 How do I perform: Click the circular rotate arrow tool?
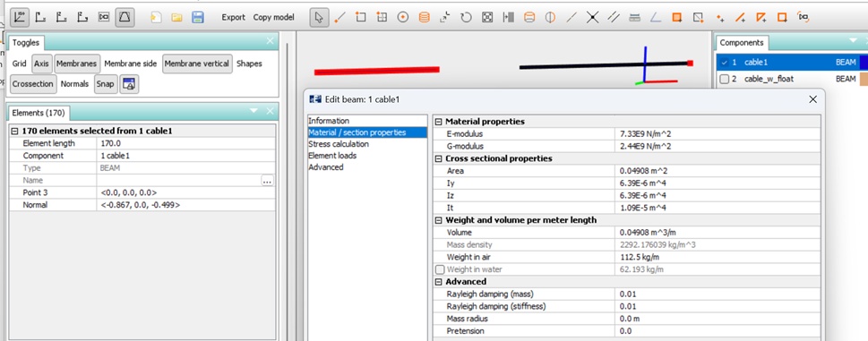coord(466,18)
